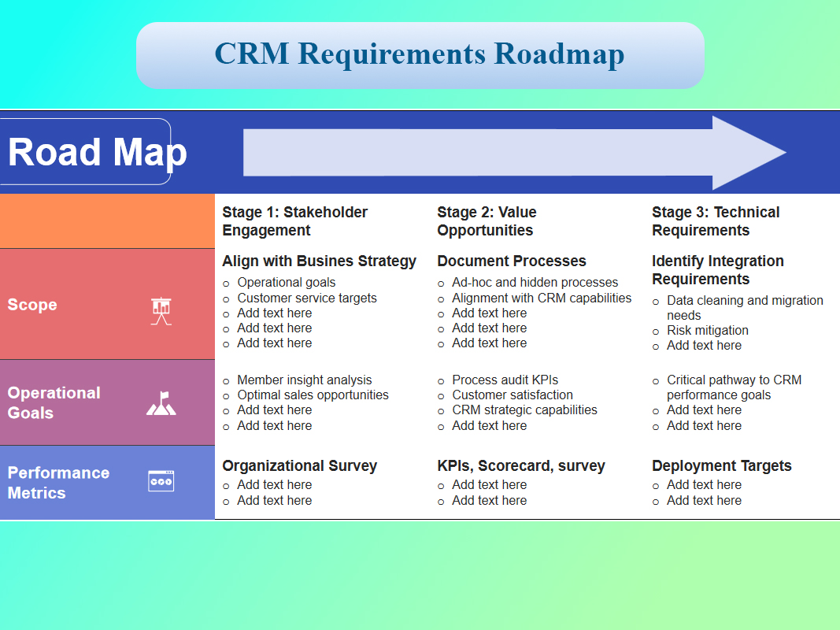Click the Stage 1: Stakeholder Engagement heading

(x=294, y=221)
